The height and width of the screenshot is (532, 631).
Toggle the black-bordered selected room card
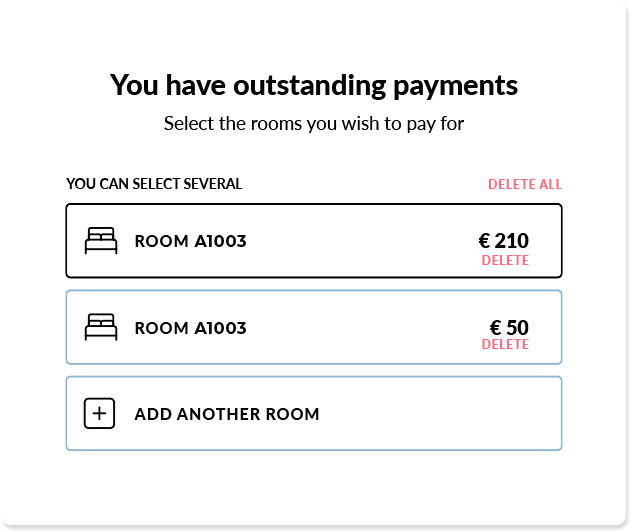(314, 241)
